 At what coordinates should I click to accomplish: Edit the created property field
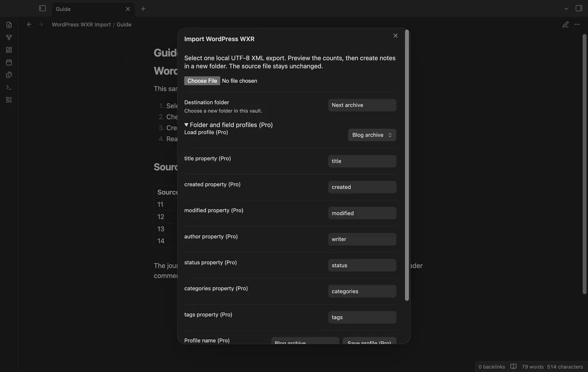pyautogui.click(x=362, y=187)
